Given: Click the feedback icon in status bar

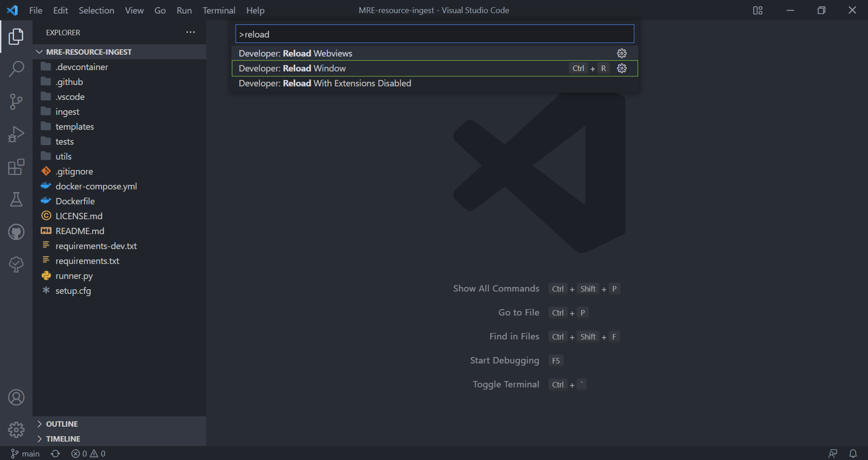Looking at the screenshot, I should pos(833,454).
